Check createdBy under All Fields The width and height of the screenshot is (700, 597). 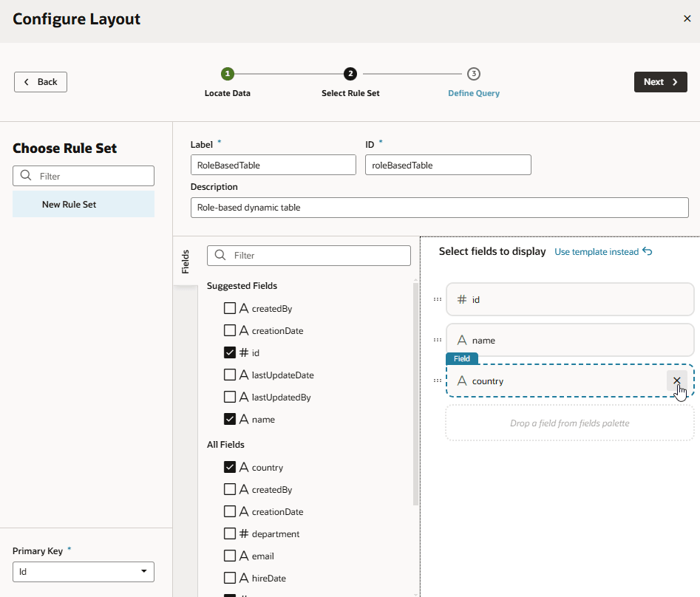click(x=229, y=489)
